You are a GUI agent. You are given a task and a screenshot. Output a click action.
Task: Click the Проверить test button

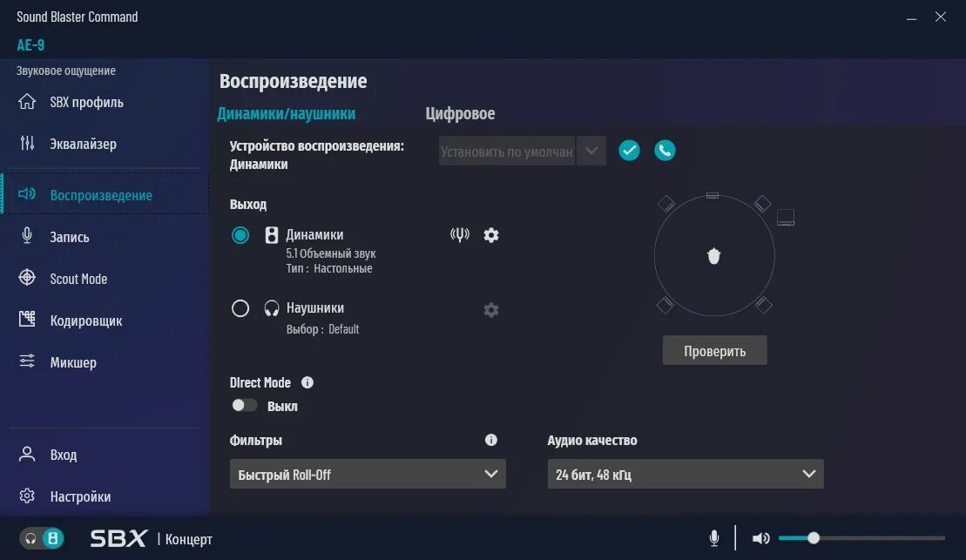[714, 350]
